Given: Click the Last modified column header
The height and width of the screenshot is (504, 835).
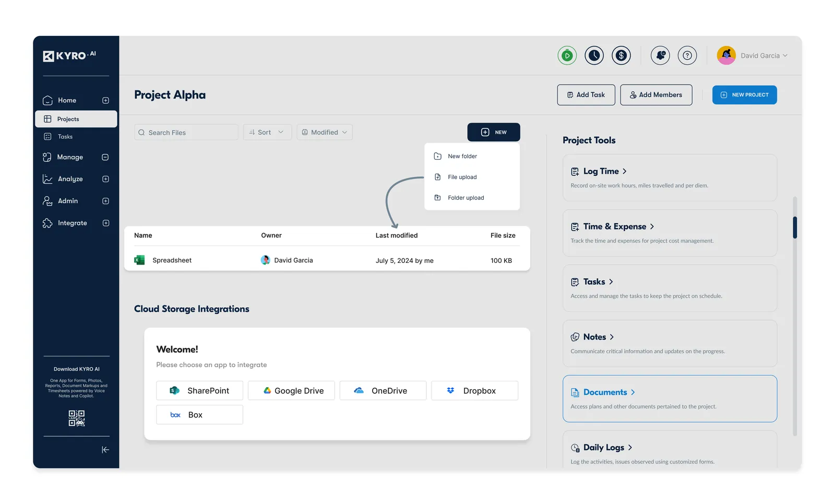Looking at the screenshot, I should tap(397, 235).
